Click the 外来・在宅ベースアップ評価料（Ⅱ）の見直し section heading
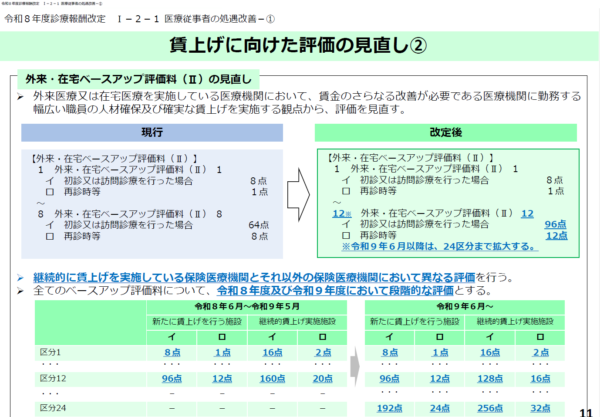 tap(140, 77)
